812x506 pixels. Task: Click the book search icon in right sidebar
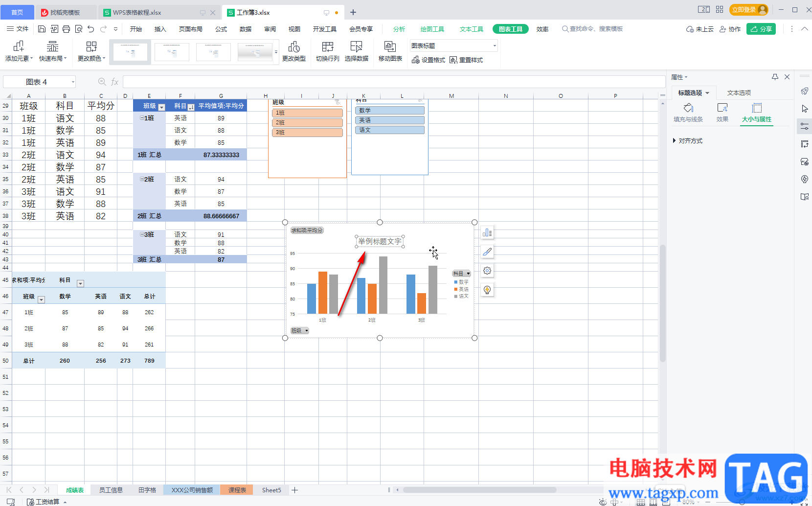point(804,197)
